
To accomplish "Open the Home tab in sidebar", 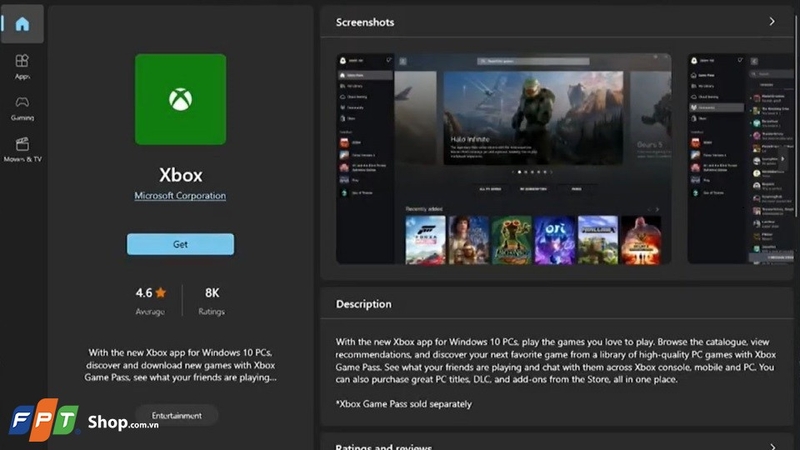I will [22, 24].
